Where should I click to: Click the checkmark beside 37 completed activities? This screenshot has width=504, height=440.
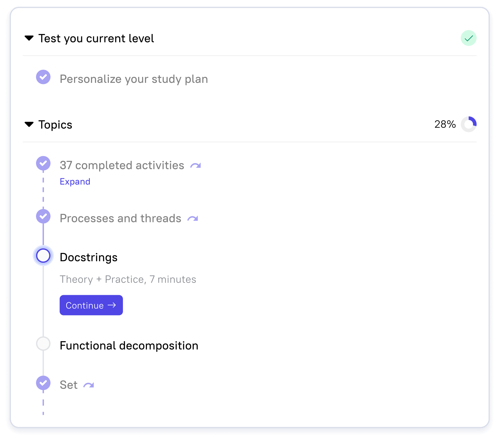pos(43,163)
